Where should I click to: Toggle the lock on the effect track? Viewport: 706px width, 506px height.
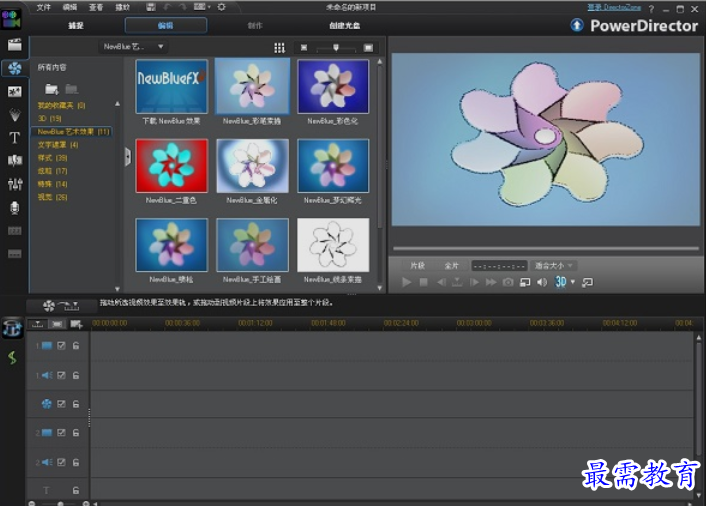tap(76, 404)
